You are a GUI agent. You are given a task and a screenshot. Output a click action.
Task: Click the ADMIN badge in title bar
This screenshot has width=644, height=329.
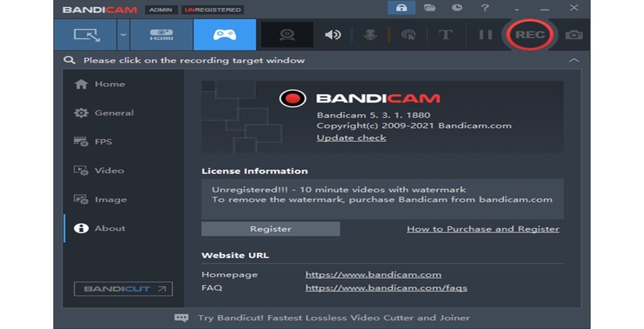click(161, 10)
